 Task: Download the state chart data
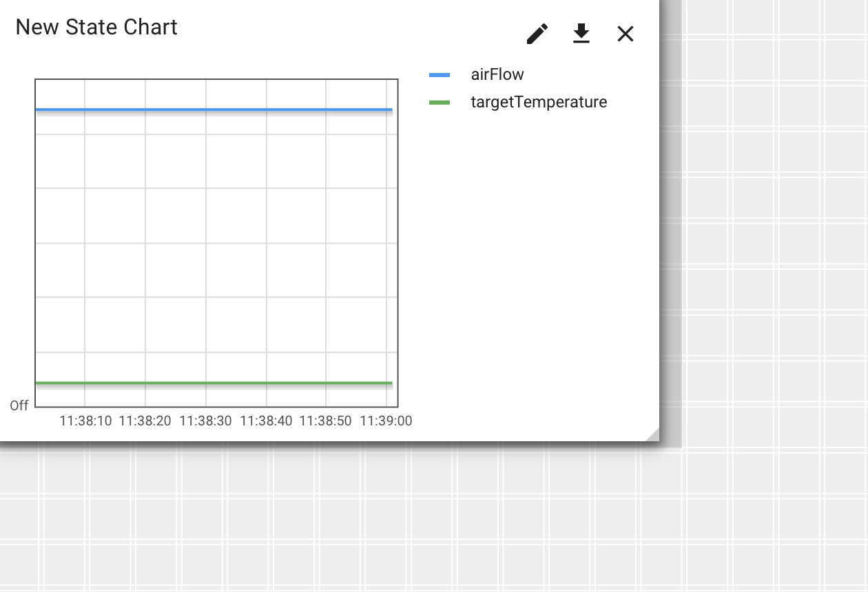(x=581, y=34)
